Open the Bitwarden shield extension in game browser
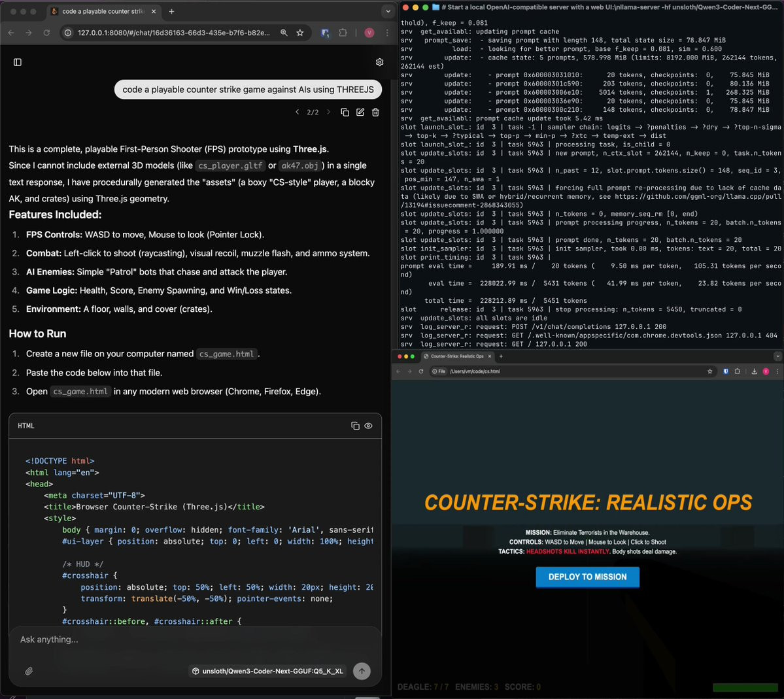The height and width of the screenshot is (699, 784). (x=726, y=371)
